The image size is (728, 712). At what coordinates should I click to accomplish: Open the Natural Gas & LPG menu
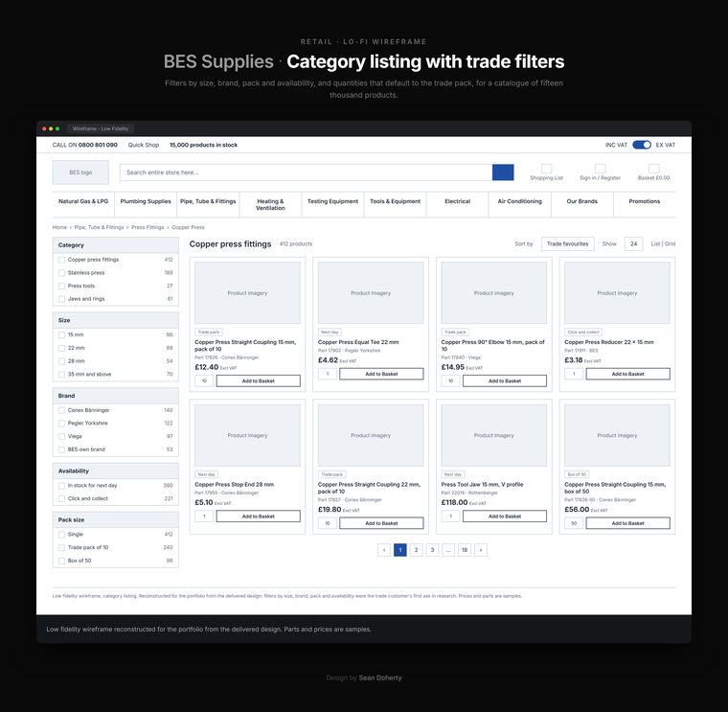pyautogui.click(x=83, y=204)
